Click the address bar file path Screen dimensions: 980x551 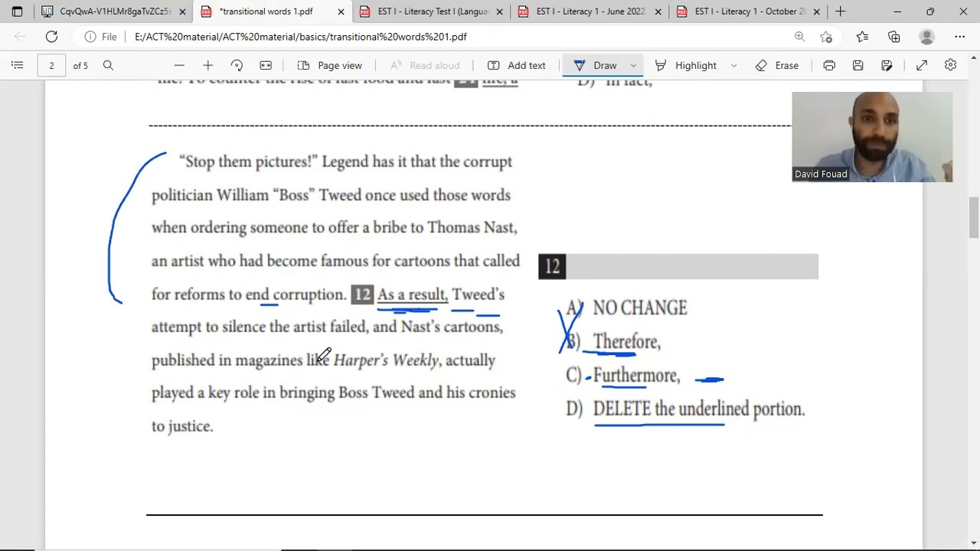pos(301,37)
